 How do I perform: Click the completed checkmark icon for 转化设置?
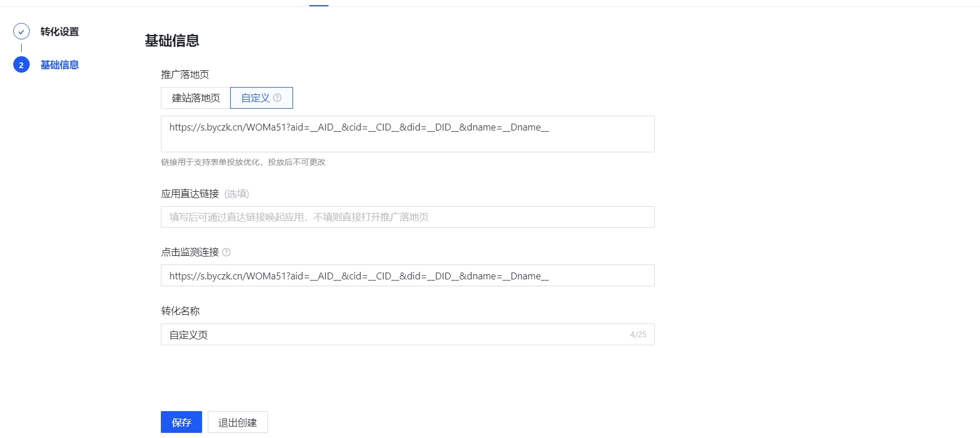click(21, 31)
